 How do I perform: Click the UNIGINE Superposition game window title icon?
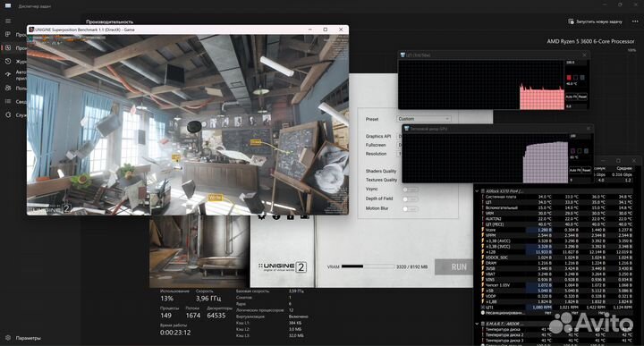(x=31, y=30)
